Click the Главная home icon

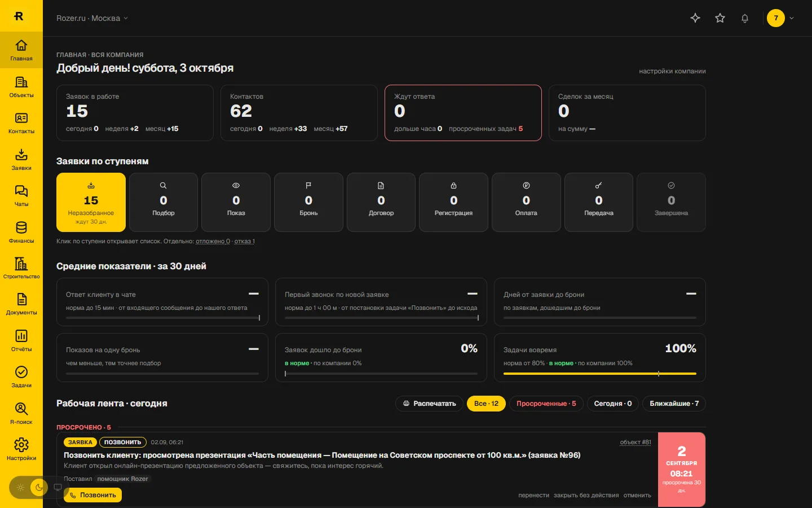pyautogui.click(x=21, y=50)
